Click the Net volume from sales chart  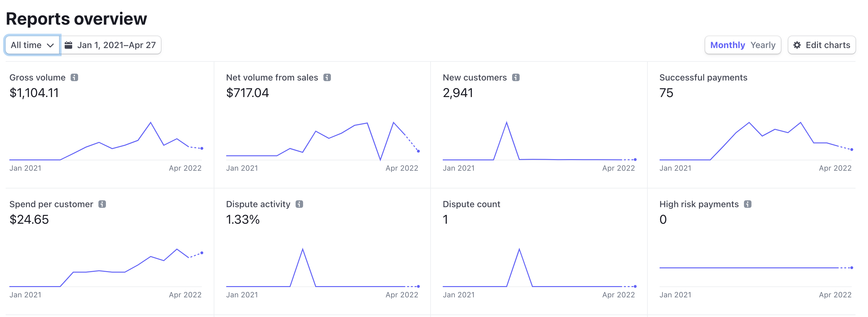[322, 141]
